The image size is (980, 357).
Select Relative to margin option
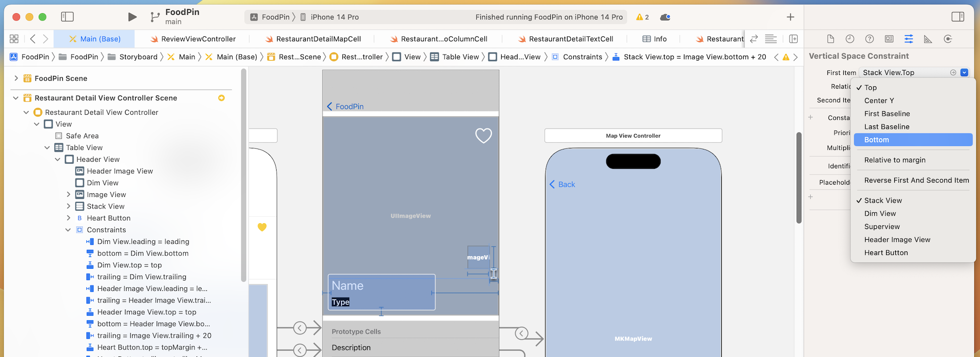point(894,160)
